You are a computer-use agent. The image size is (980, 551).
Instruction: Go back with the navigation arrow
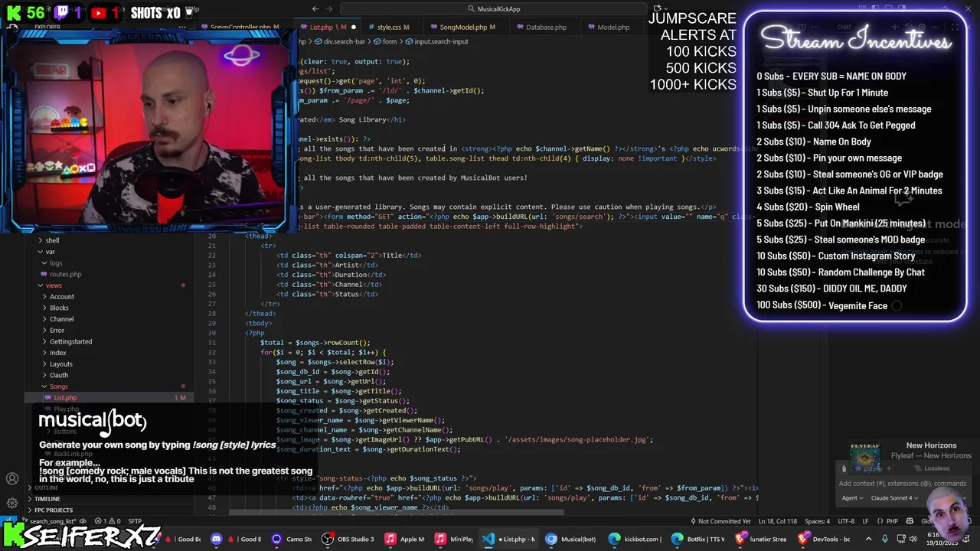click(315, 9)
